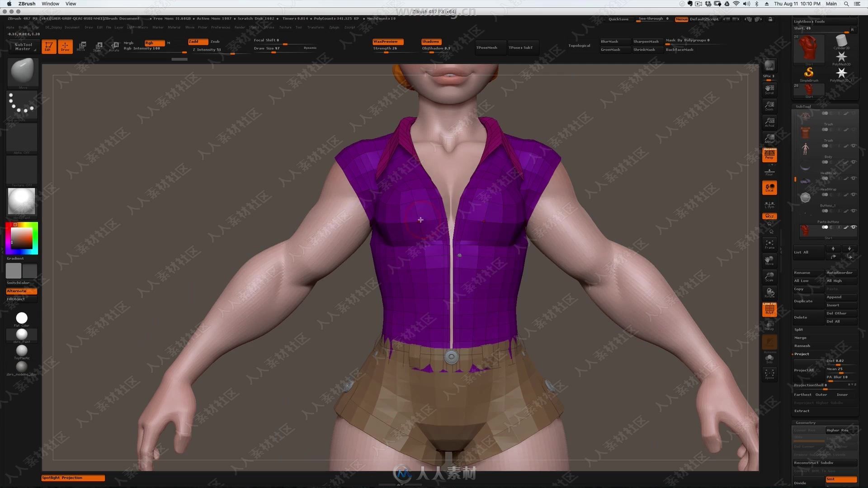This screenshot has width=868, height=488.
Task: Move subtool up with the up arrow
Action: tap(833, 249)
